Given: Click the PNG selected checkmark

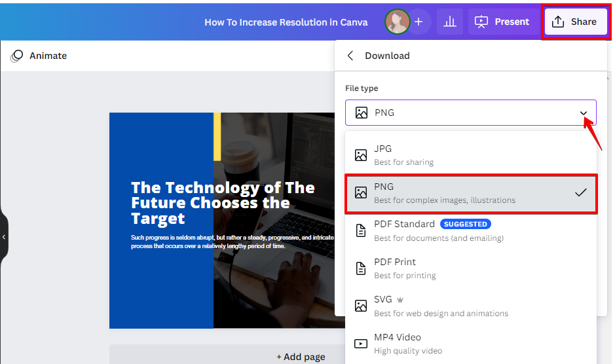Looking at the screenshot, I should click(580, 192).
